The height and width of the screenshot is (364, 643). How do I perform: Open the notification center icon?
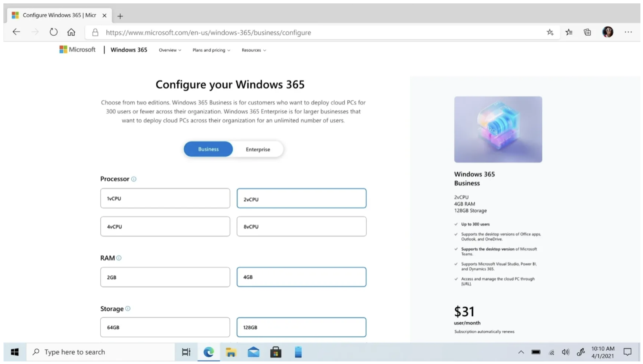pyautogui.click(x=628, y=352)
